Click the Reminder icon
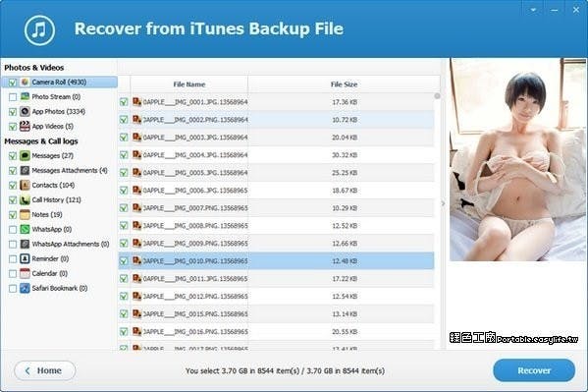Screen dimensions: 588x392 25,258
